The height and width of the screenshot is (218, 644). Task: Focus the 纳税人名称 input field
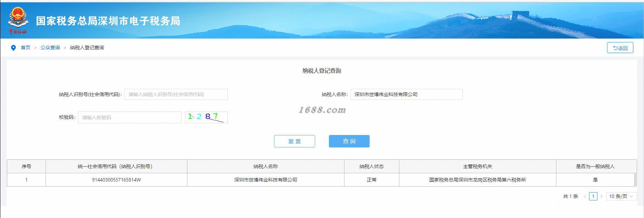407,94
